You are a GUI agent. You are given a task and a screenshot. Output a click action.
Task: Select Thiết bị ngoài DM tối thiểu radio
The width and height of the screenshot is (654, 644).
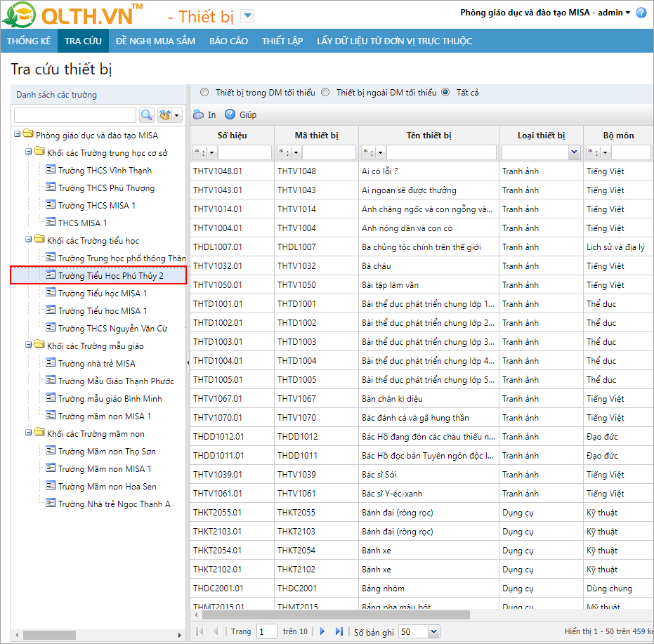point(325,92)
